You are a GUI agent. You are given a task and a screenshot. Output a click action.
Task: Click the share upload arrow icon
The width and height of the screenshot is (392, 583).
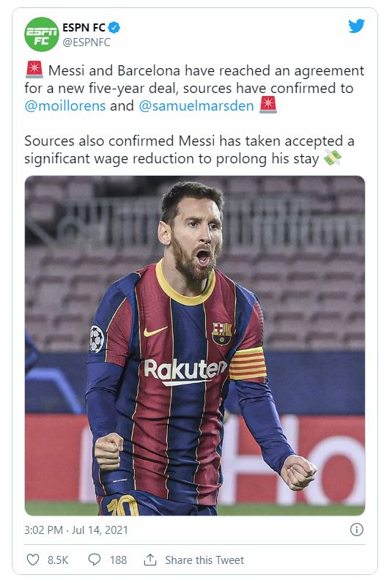tap(150, 560)
